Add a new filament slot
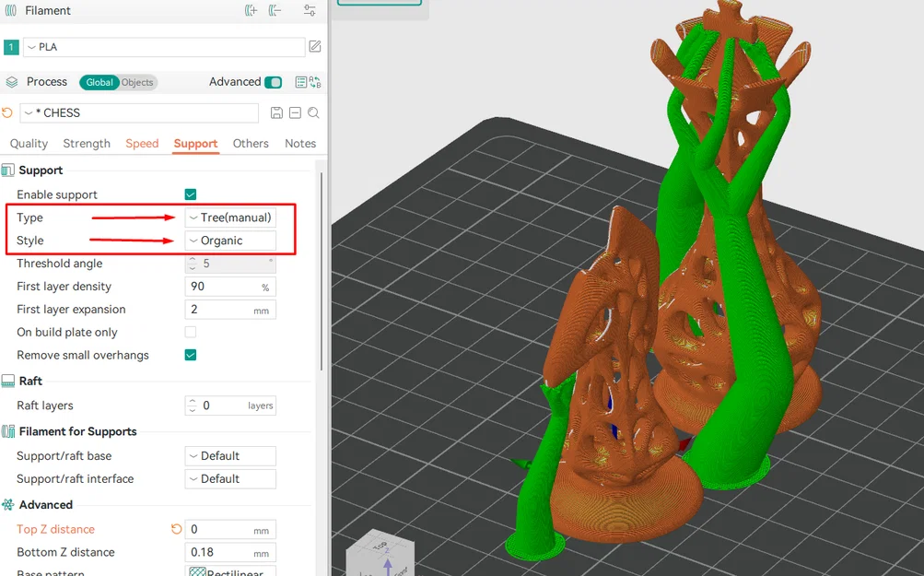 [251, 10]
